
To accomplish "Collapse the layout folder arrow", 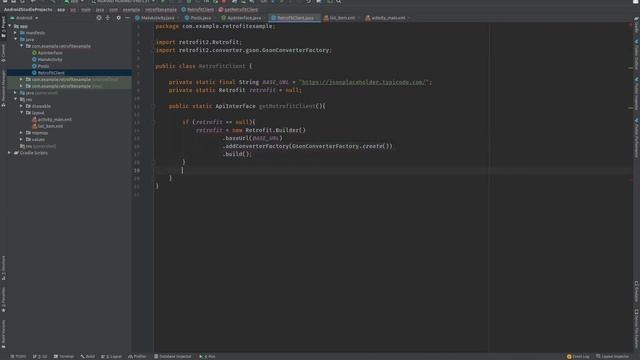I will tap(22, 113).
